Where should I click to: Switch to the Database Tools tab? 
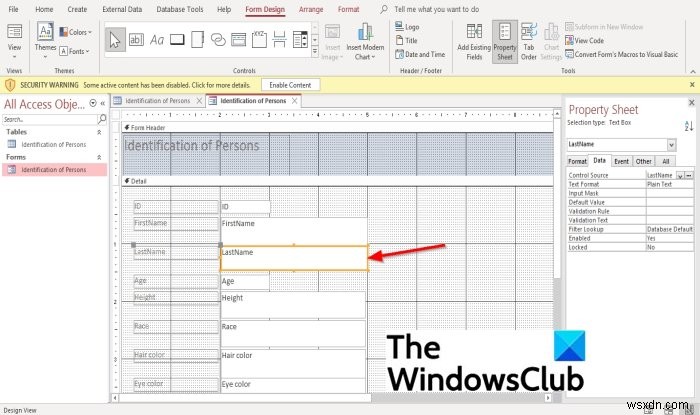click(179, 9)
